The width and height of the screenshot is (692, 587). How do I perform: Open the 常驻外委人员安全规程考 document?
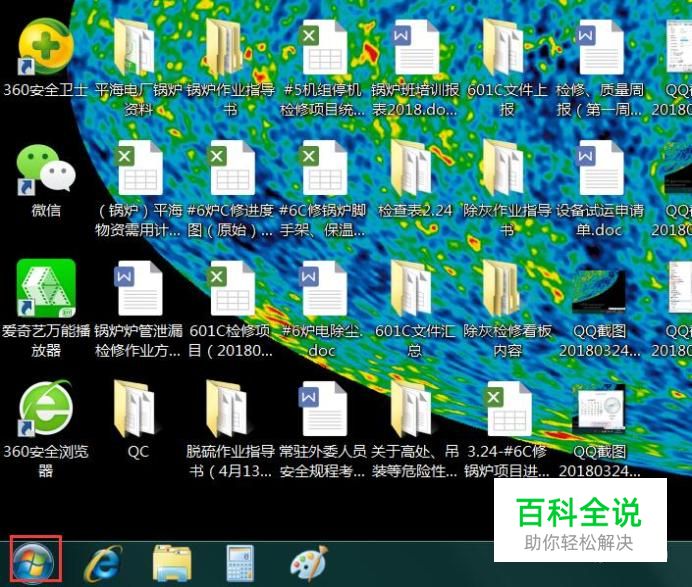[324, 410]
